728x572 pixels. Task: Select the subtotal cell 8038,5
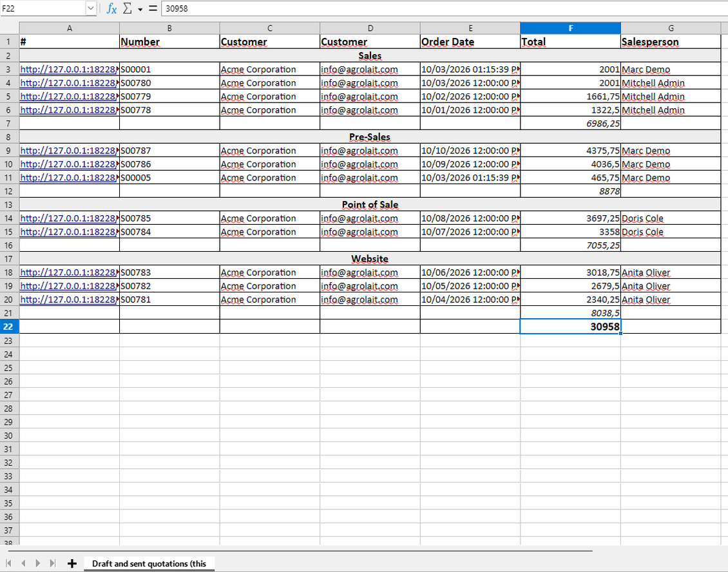click(571, 313)
